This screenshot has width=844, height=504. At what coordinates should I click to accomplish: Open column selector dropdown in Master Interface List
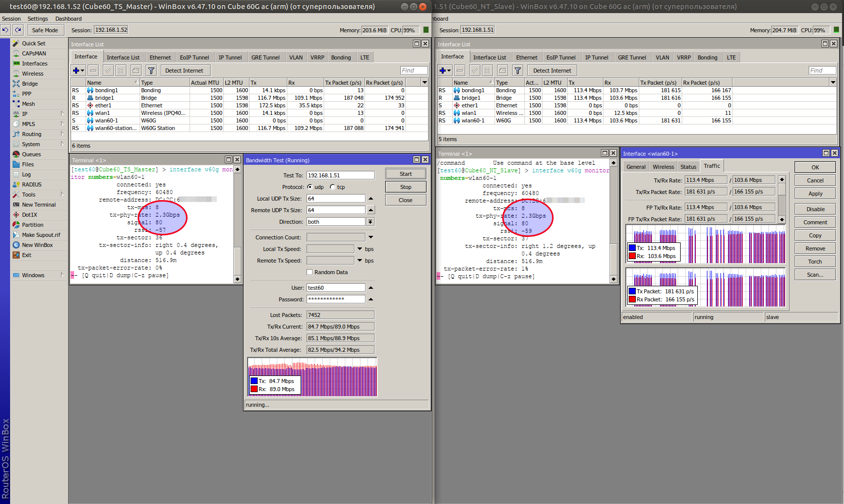click(x=425, y=83)
